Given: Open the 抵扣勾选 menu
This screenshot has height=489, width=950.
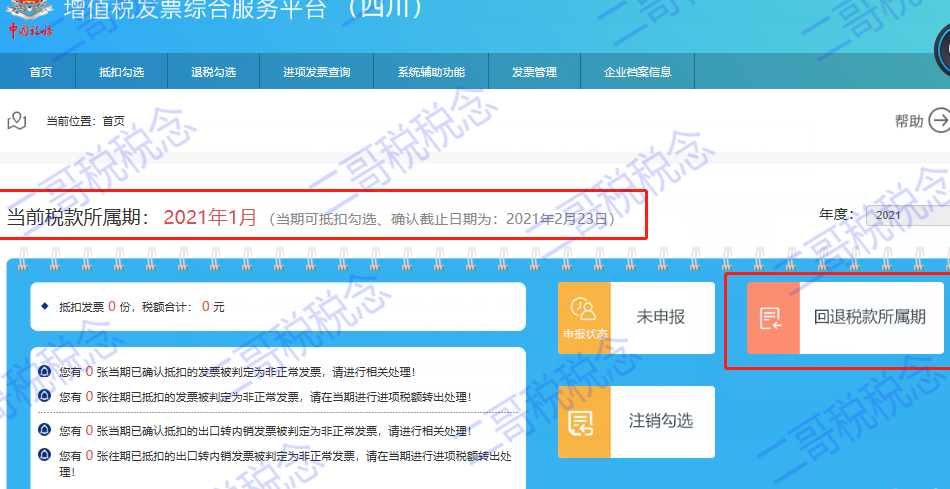Looking at the screenshot, I should [x=121, y=72].
